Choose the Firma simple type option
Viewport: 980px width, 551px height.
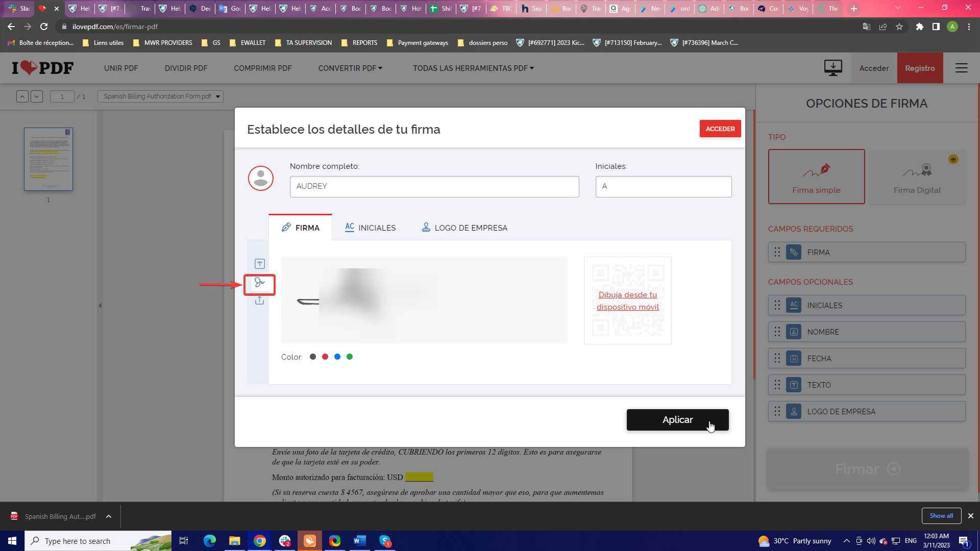click(x=816, y=177)
